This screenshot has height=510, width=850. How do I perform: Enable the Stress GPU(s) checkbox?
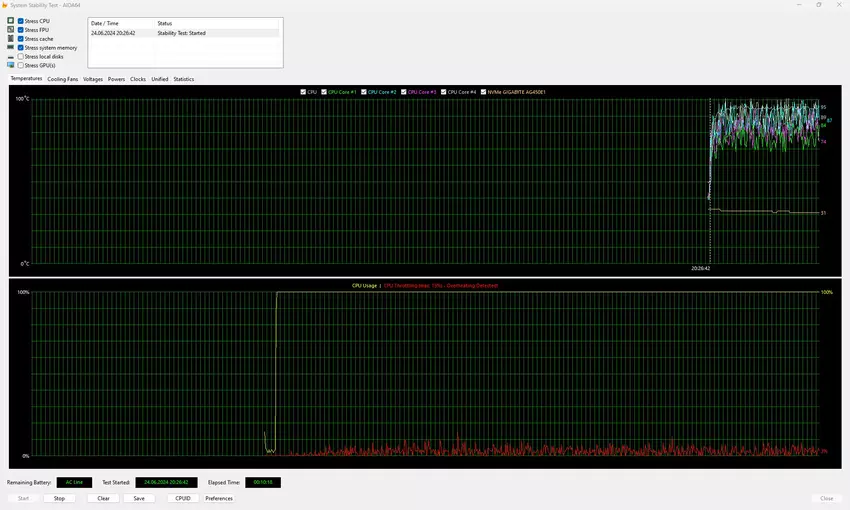point(21,65)
